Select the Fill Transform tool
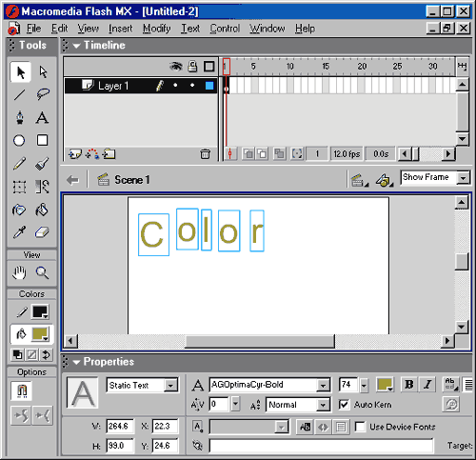Image resolution: width=476 pixels, height=460 pixels. coord(42,187)
